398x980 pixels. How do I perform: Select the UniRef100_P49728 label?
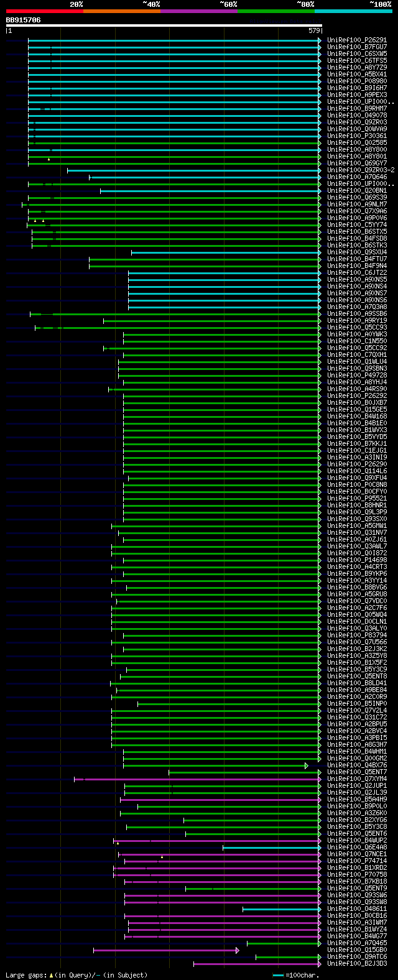pos(357,375)
